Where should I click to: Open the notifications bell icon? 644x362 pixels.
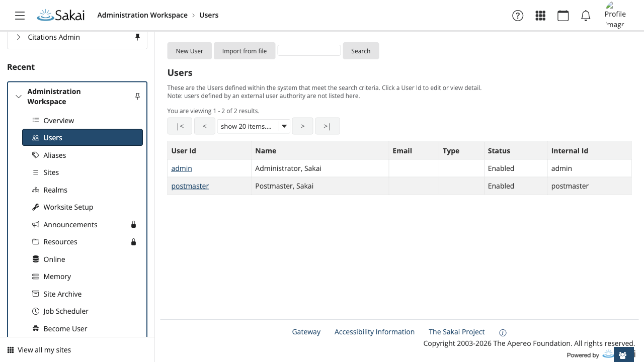[x=586, y=16]
